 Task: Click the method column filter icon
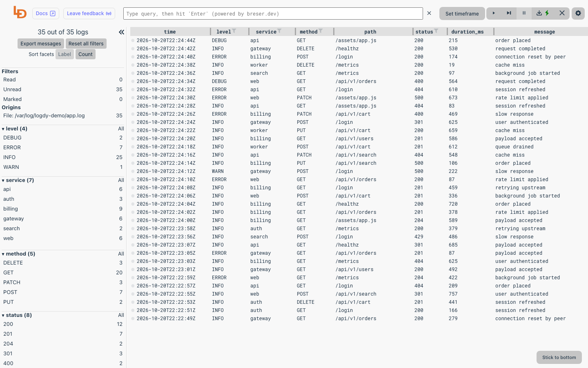321,31
